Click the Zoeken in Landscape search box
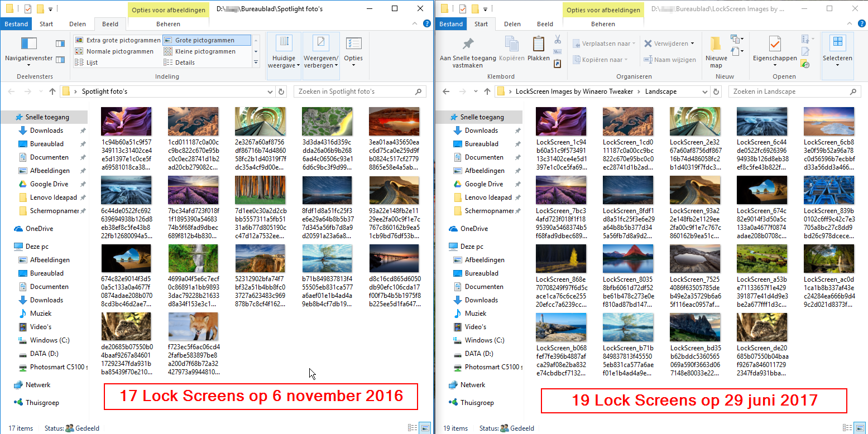Screen dimensions: 868x434 tap(793, 91)
